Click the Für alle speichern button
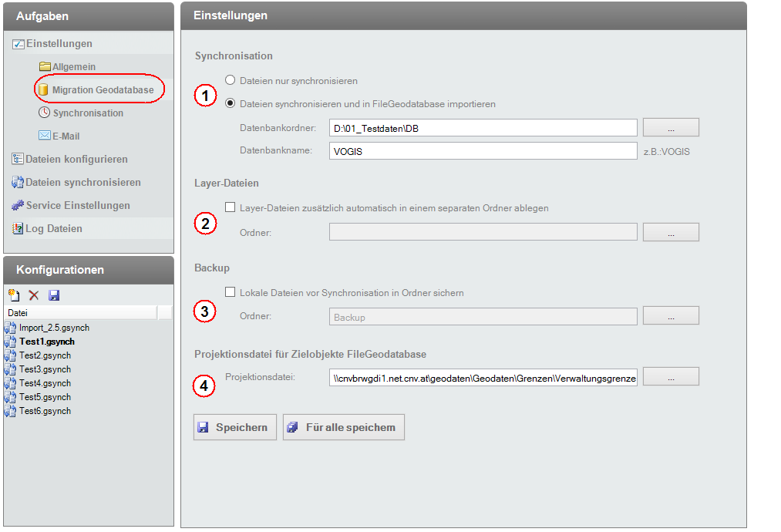This screenshot has width=781, height=532. pos(343,426)
